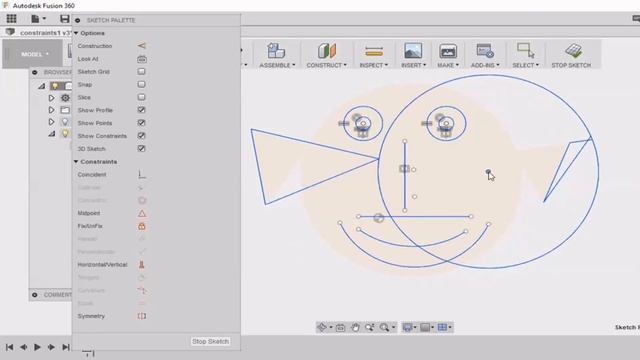The width and height of the screenshot is (640, 360).
Task: Open the ASSEMBLE menu
Action: 277,65
